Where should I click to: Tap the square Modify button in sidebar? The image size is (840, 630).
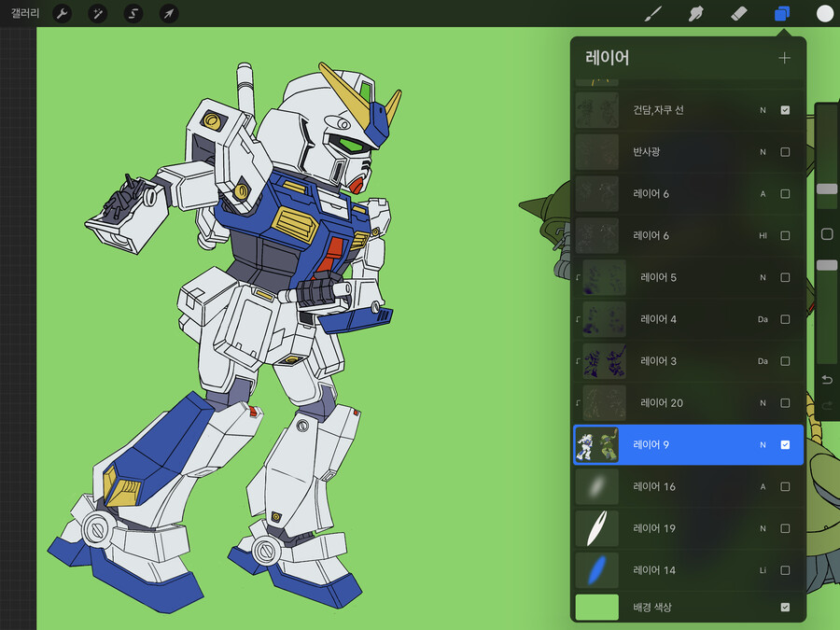(827, 234)
